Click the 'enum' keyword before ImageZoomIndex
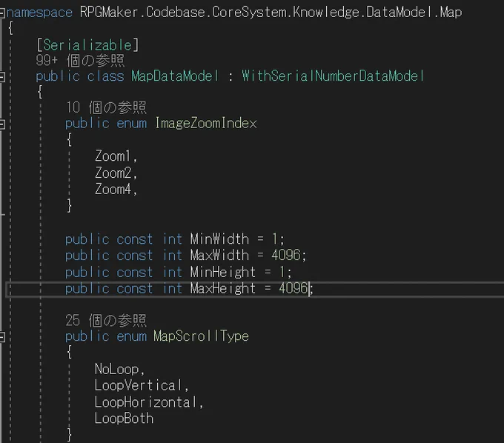 (x=131, y=124)
